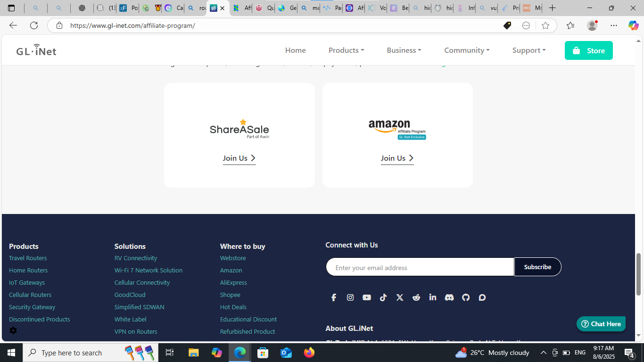
Task: Open a new browser tab
Action: point(553,8)
